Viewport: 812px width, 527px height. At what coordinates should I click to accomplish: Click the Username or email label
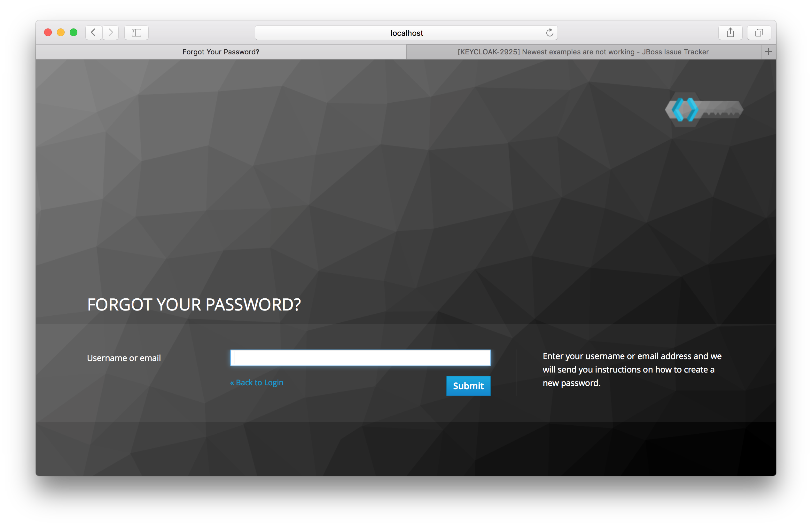pos(124,358)
